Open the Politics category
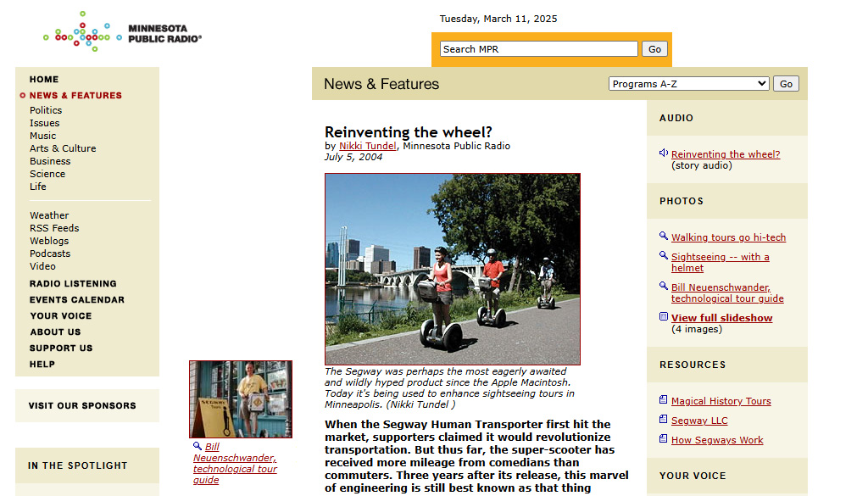Viewport: 868px width, 496px height. pos(46,110)
